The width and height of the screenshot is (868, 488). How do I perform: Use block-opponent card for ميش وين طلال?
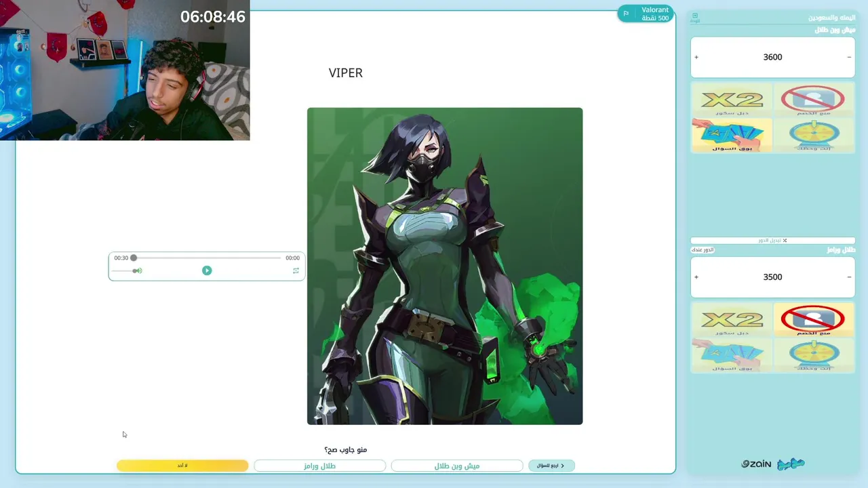point(814,100)
